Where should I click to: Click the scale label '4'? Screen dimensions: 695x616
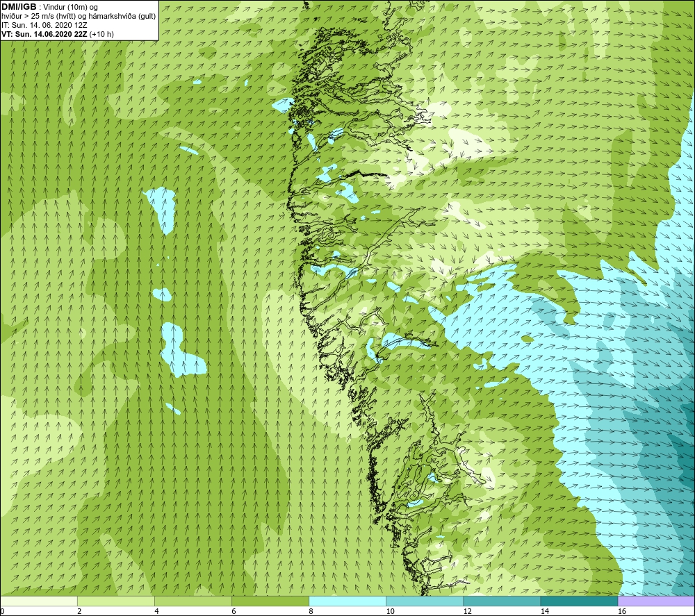(x=156, y=612)
